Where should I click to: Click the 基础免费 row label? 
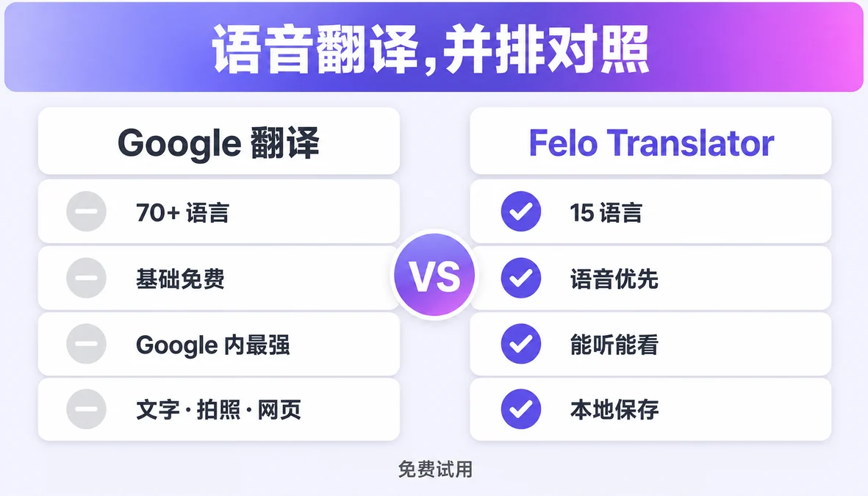pos(181,278)
